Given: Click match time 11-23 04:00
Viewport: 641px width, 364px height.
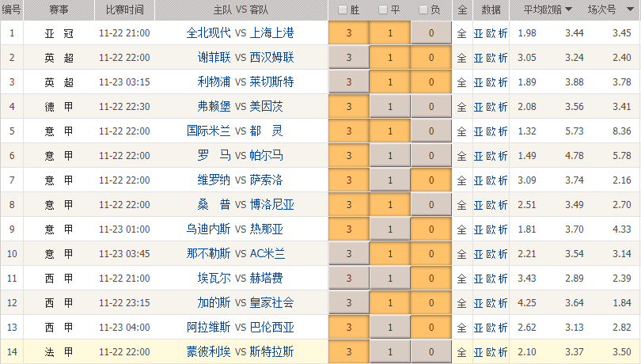Looking at the screenshot, I should coord(124,328).
